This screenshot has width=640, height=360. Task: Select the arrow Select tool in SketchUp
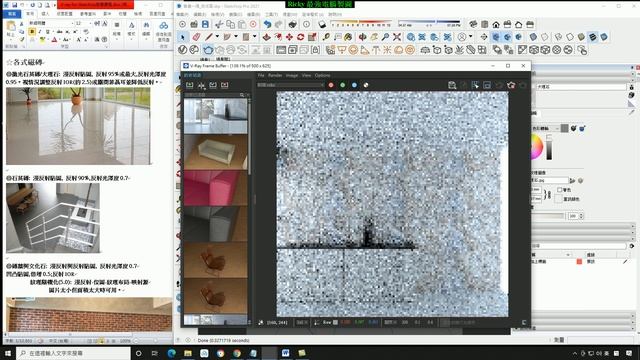[182, 37]
